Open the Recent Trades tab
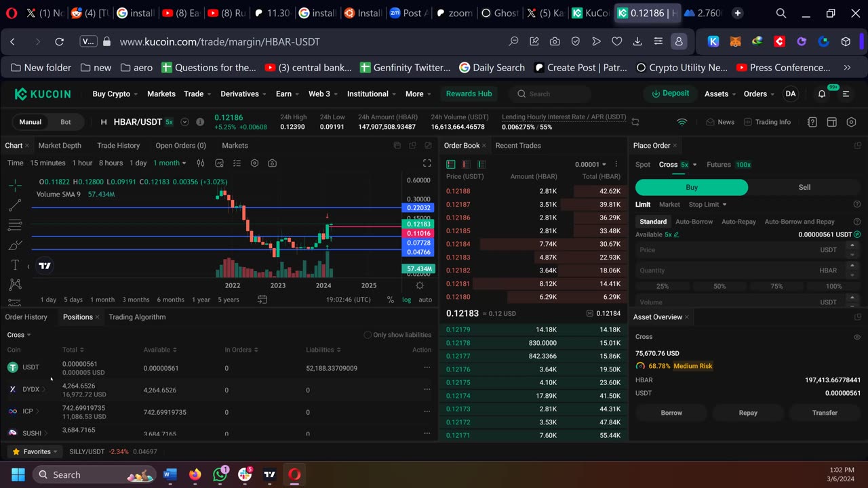Image resolution: width=868 pixels, height=488 pixels. point(518,146)
